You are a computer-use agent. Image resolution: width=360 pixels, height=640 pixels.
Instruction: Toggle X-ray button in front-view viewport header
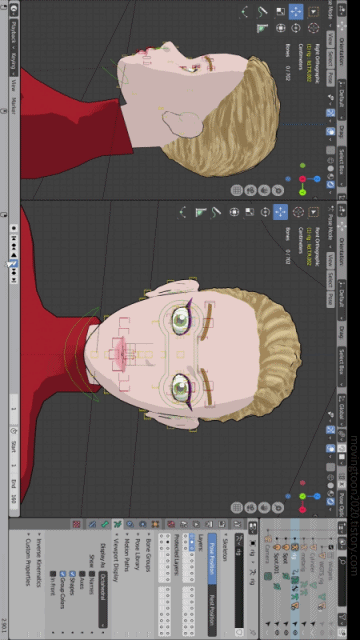coord(331,466)
